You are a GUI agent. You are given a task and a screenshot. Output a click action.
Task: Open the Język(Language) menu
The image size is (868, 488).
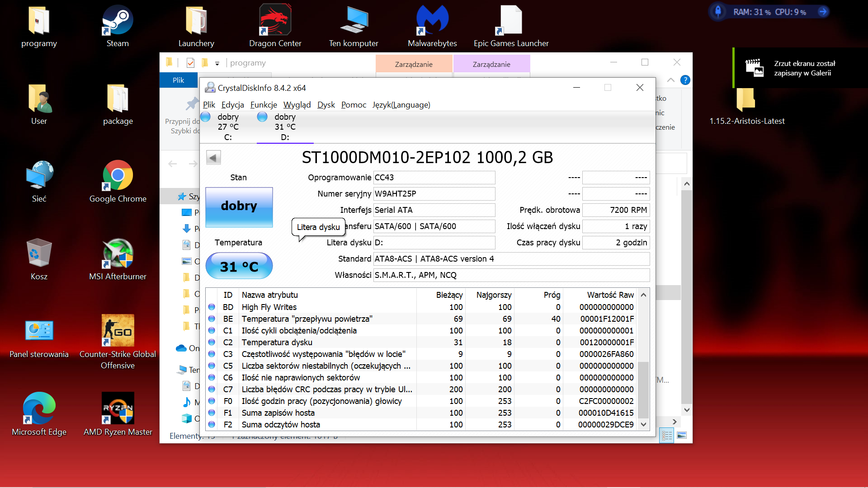[401, 105]
